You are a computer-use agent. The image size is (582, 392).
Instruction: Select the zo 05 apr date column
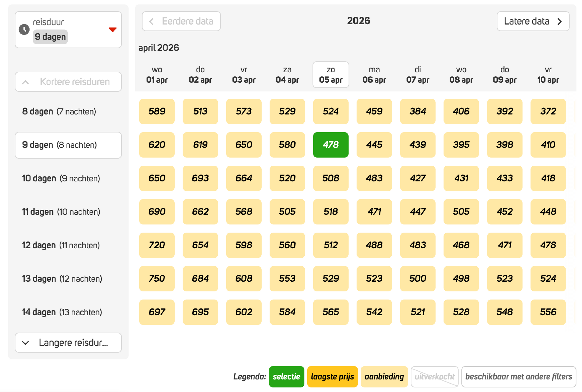(x=331, y=75)
